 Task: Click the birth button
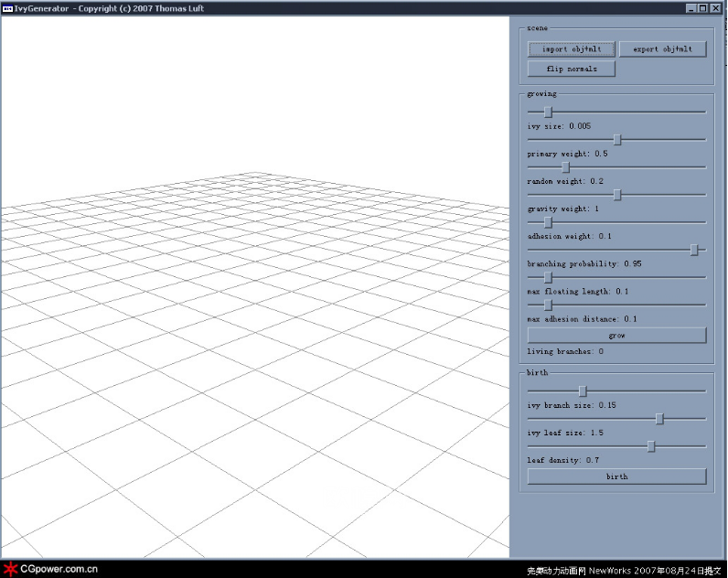[x=616, y=476]
